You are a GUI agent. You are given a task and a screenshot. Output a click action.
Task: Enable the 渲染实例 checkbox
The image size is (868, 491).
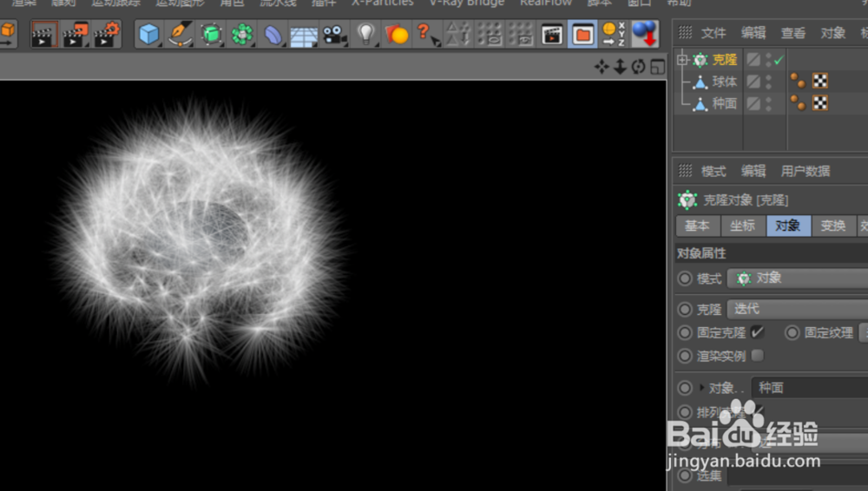757,356
